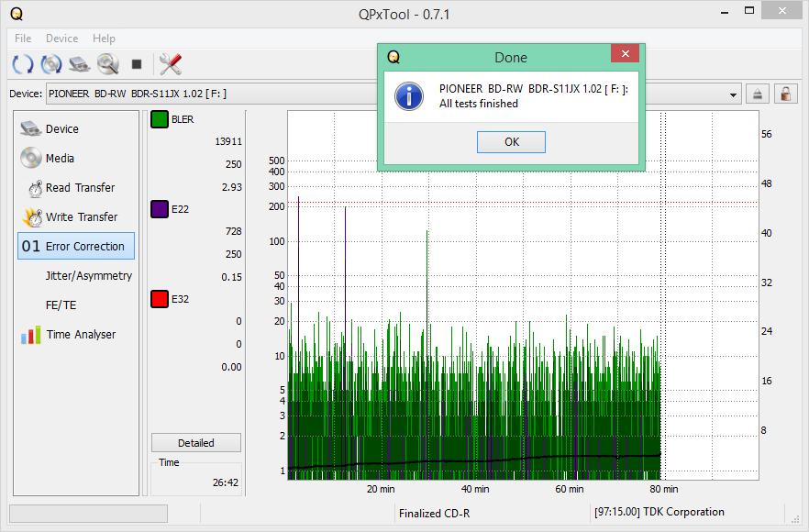Close the Done dialog
The width and height of the screenshot is (809, 532).
point(626,54)
